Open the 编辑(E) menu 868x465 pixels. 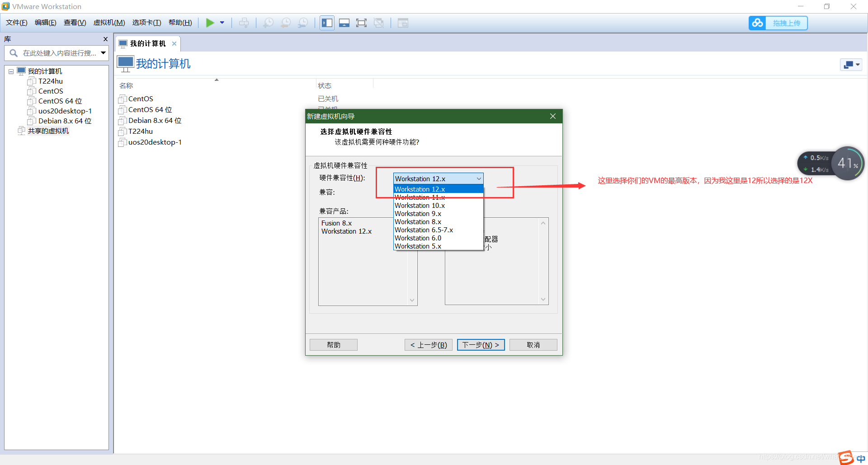tap(46, 23)
